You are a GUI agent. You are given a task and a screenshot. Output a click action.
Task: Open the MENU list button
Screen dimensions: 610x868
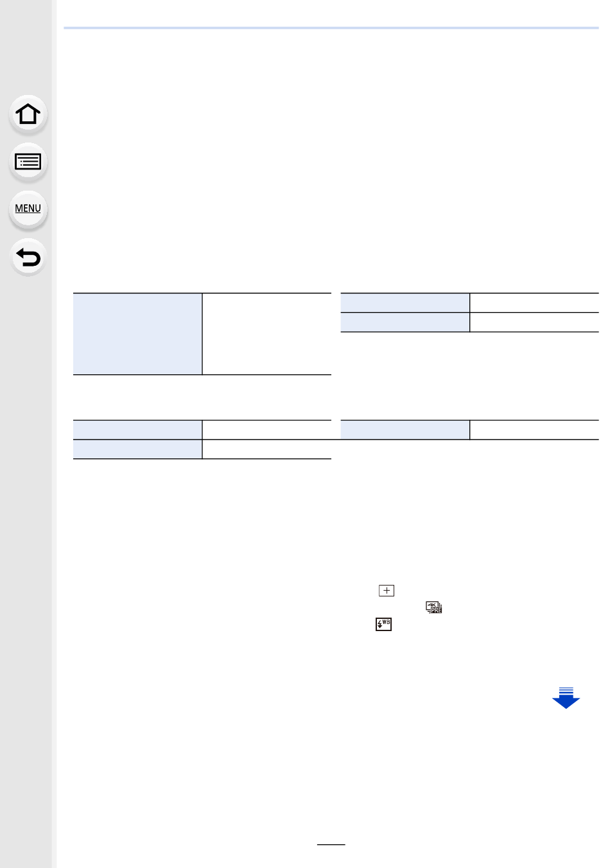point(28,209)
